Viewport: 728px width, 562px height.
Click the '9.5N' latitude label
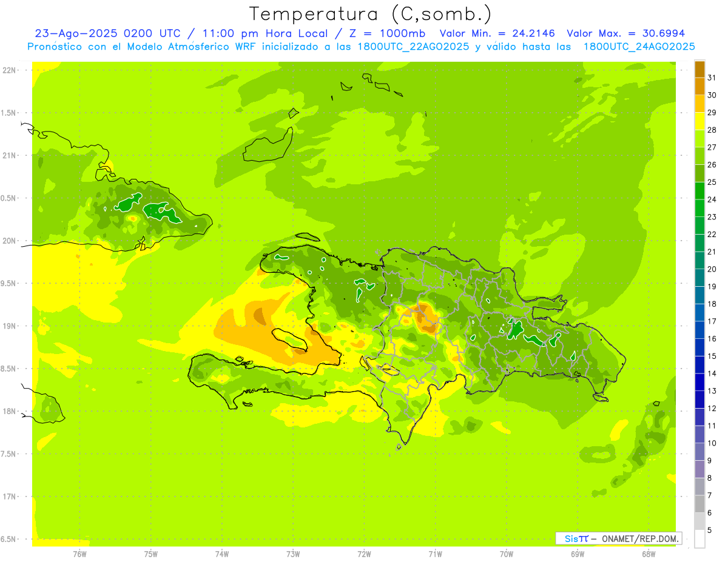[x=9, y=284]
